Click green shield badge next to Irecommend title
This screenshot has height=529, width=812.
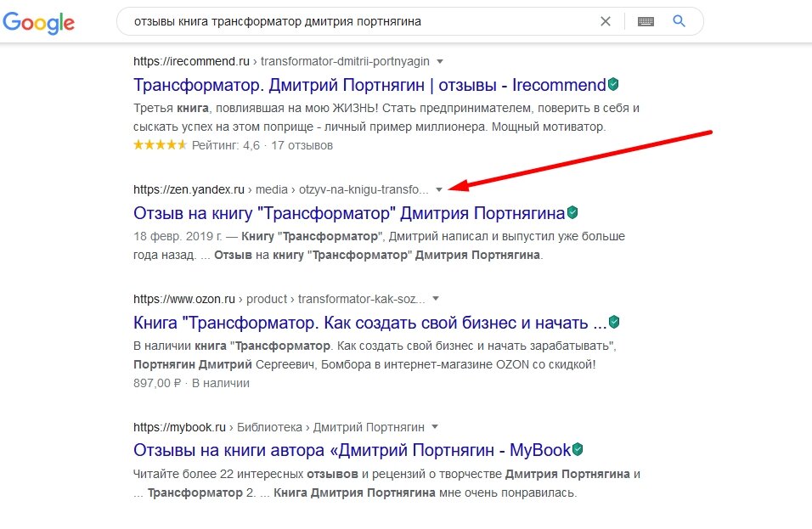tap(613, 84)
